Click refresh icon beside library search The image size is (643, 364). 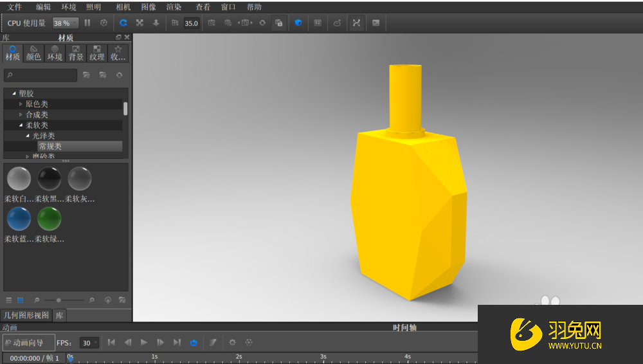pyautogui.click(x=119, y=75)
